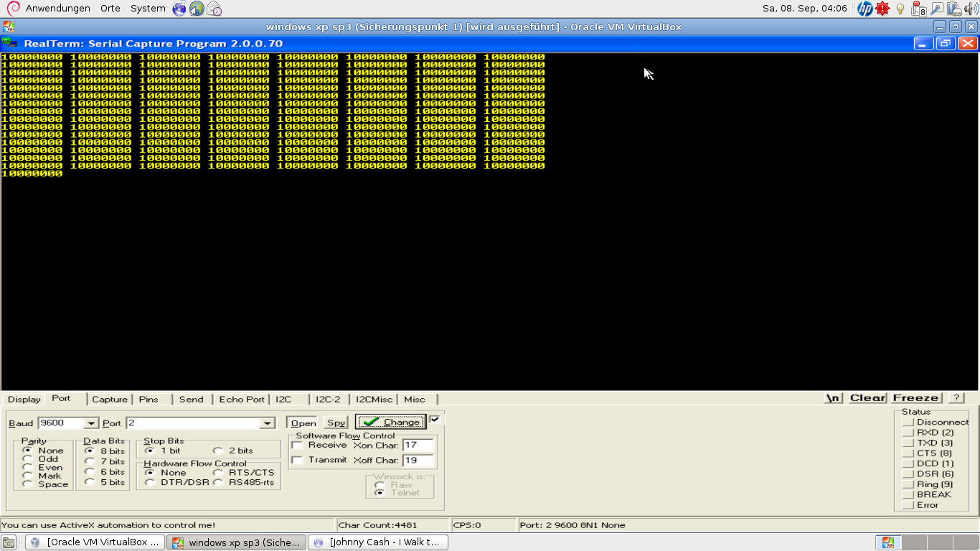Switch to the Echo Port tab

coord(242,400)
